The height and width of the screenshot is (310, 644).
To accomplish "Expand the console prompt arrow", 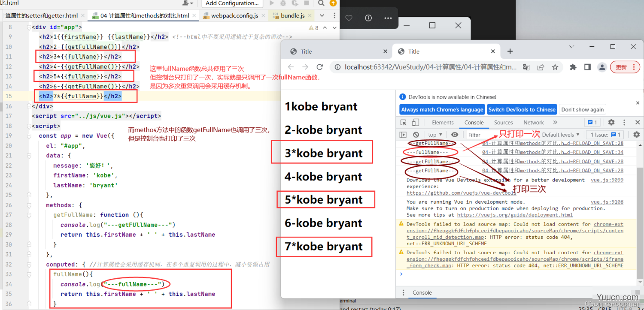I will (401, 274).
